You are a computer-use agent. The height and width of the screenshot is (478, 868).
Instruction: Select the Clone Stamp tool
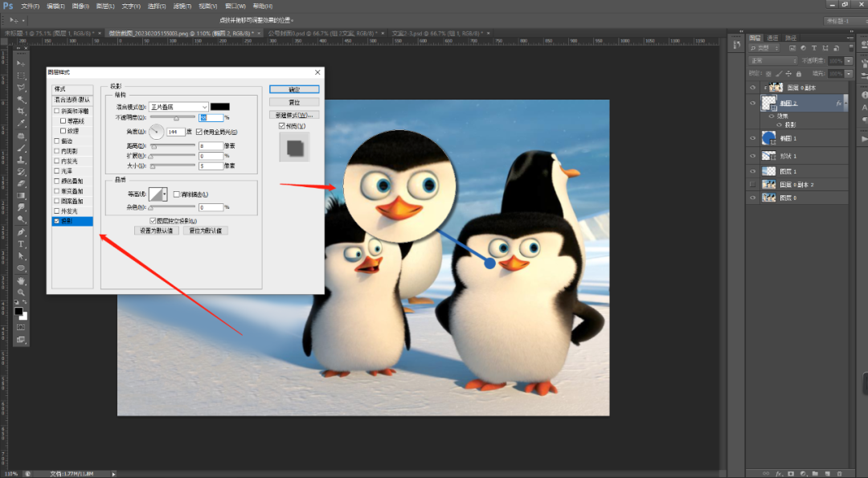click(20, 159)
